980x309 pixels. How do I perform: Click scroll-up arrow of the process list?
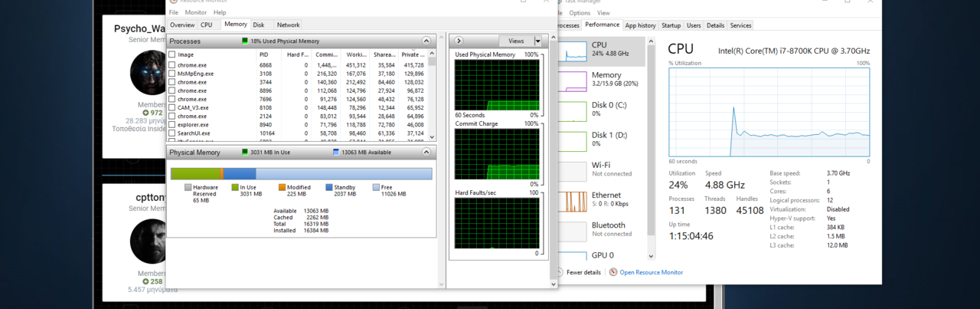[432, 53]
